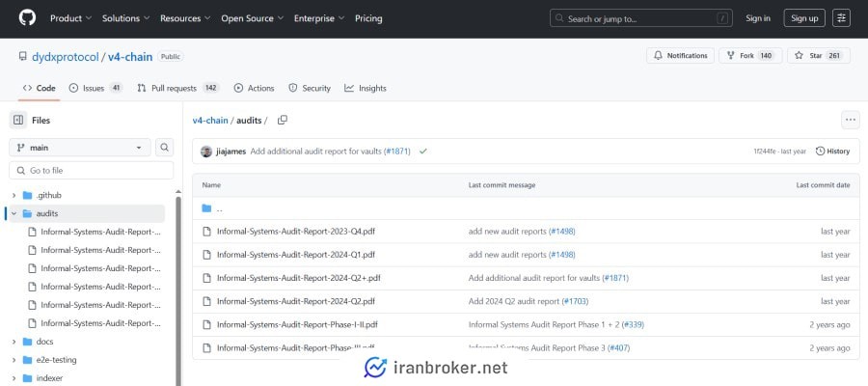Open Informal-Systems-Audit-Report-Phase-I-II.pdf
868x386 pixels.
[297, 324]
